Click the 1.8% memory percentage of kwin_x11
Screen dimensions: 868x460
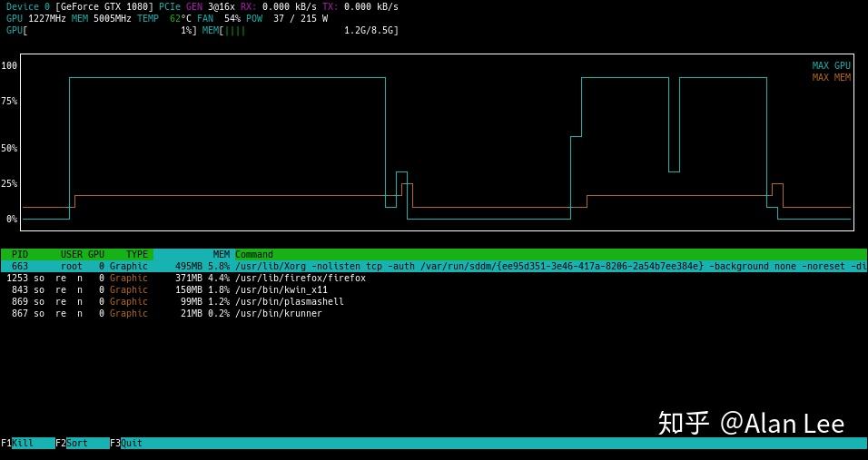click(x=219, y=289)
